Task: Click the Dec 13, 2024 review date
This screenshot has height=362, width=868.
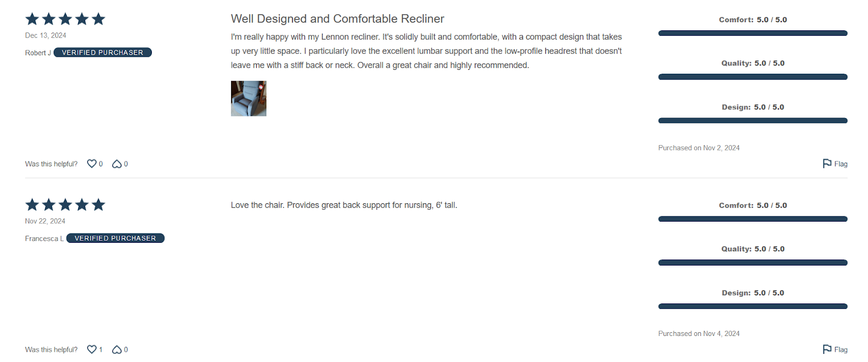Action: click(x=46, y=36)
